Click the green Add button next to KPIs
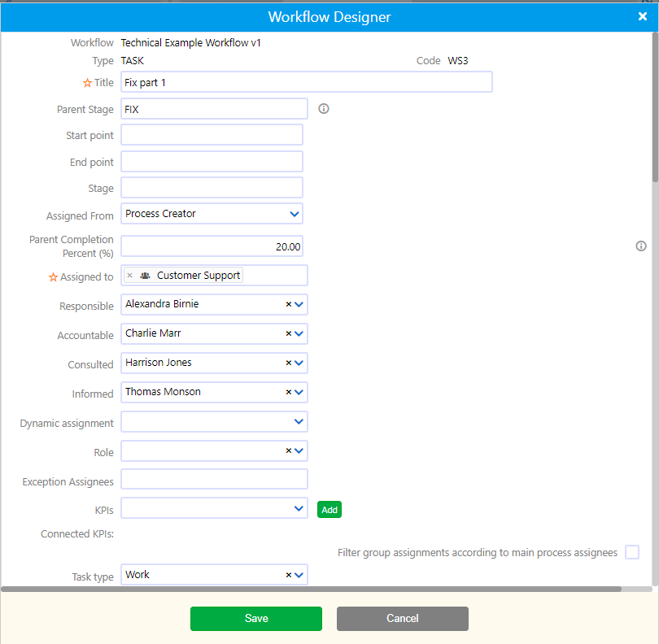 329,510
